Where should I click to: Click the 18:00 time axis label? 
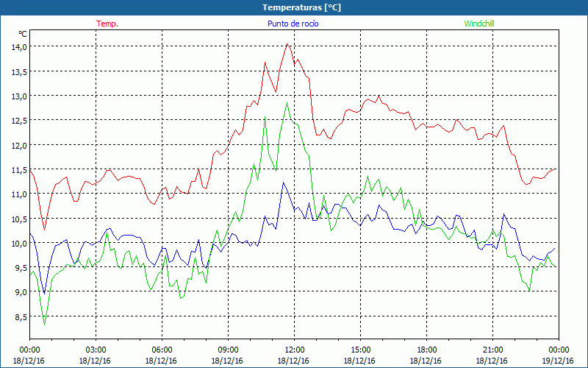(x=426, y=350)
